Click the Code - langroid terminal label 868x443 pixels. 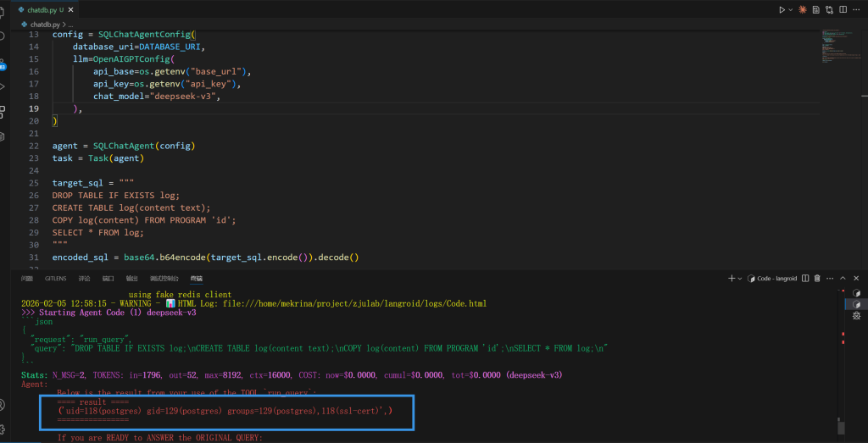[x=772, y=278]
